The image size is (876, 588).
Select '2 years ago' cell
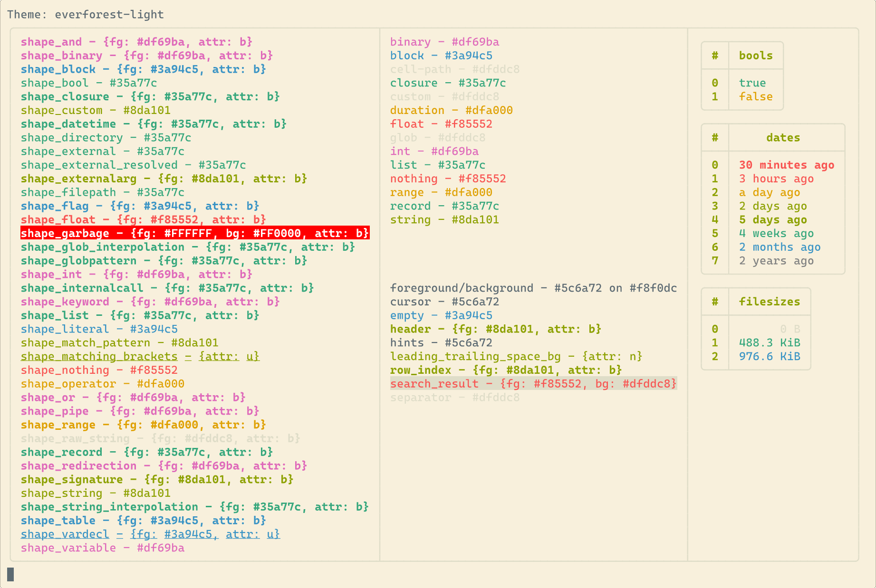(x=777, y=261)
